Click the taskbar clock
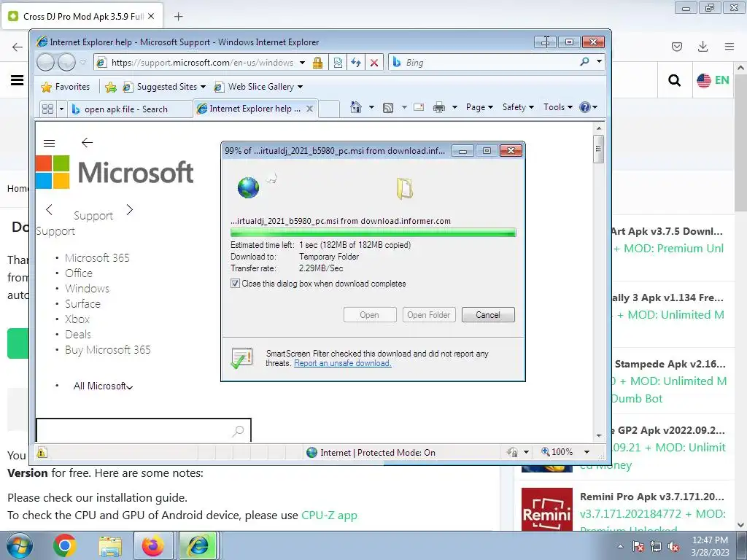Screen dimensions: 747x560 [x=710, y=546]
